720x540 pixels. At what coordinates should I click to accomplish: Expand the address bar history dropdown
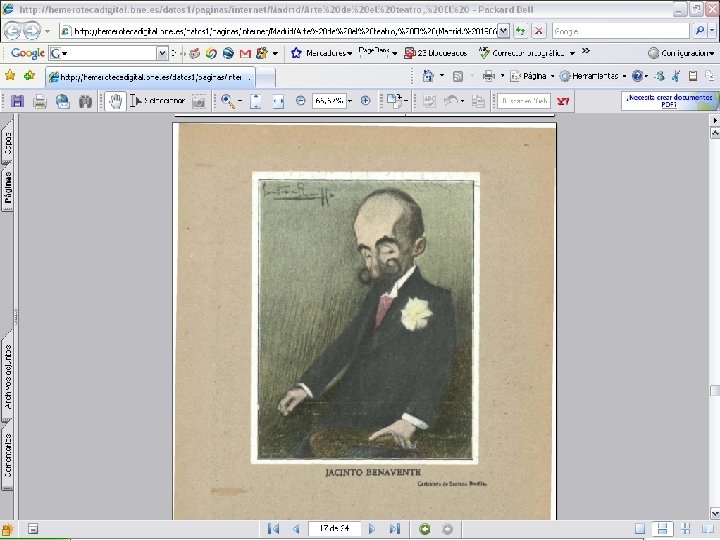click(x=504, y=31)
